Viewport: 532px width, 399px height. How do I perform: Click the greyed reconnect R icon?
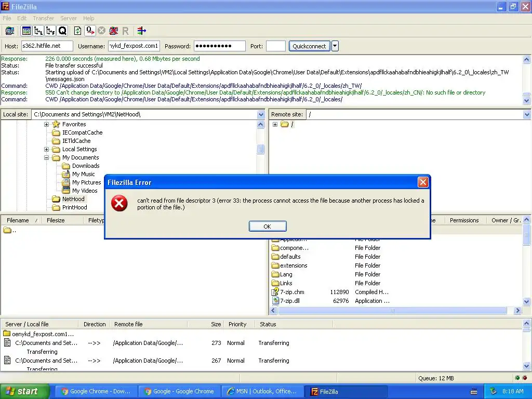click(125, 31)
